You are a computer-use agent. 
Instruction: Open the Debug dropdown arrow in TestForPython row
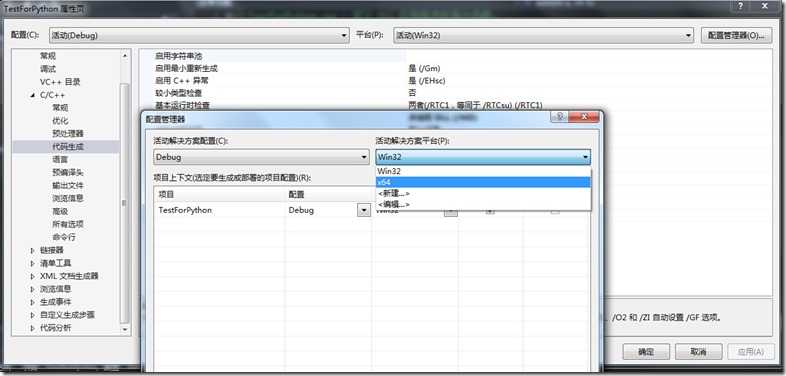click(x=363, y=211)
